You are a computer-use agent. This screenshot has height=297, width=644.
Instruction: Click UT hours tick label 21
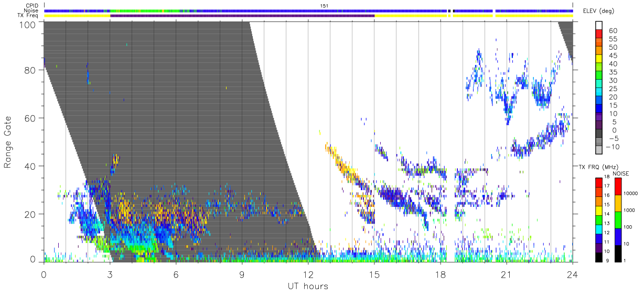(x=507, y=274)
